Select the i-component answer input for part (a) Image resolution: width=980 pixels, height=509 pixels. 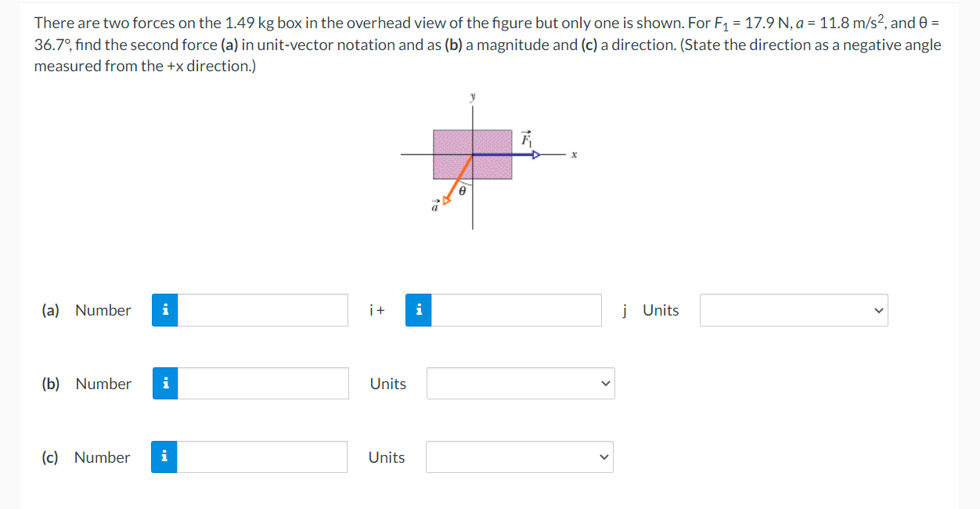[x=262, y=310]
